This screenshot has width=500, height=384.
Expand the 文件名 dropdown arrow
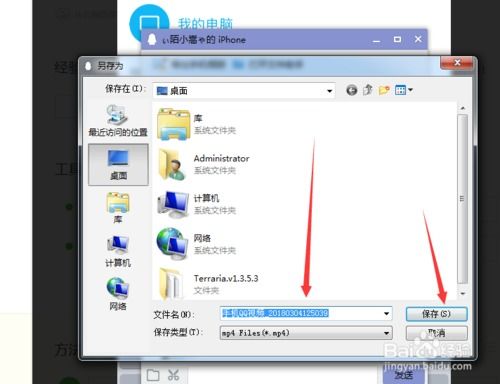[x=386, y=313]
